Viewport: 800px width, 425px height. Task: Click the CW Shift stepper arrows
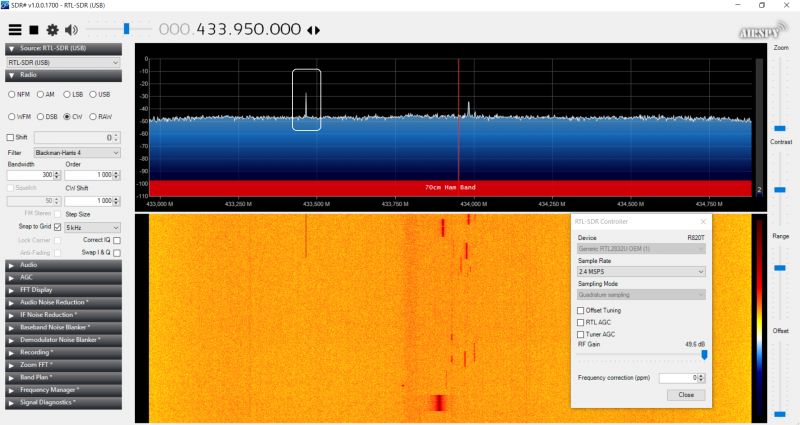tap(117, 201)
